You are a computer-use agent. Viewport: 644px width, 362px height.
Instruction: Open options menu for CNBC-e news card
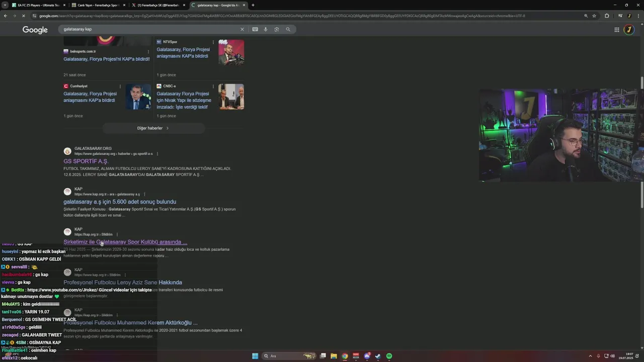[x=213, y=86]
